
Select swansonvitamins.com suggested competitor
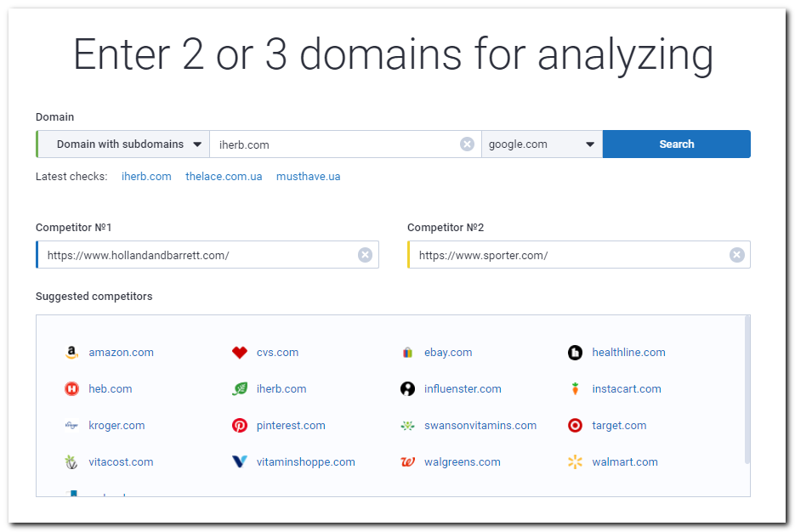(480, 425)
